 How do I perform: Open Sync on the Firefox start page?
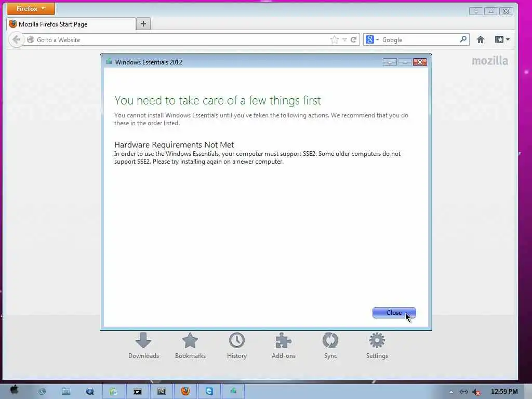pyautogui.click(x=330, y=345)
